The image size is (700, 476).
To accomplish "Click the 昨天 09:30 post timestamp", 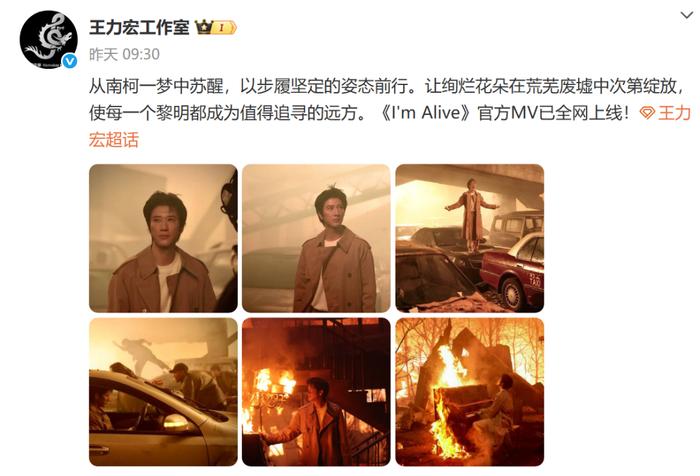I will [124, 54].
